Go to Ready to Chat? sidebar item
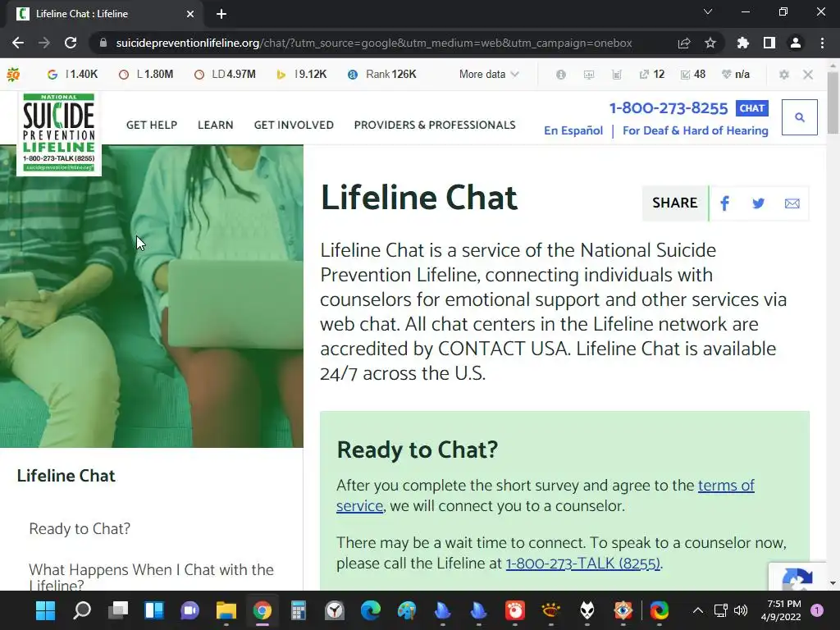Screen dimensions: 840x630 (80, 529)
